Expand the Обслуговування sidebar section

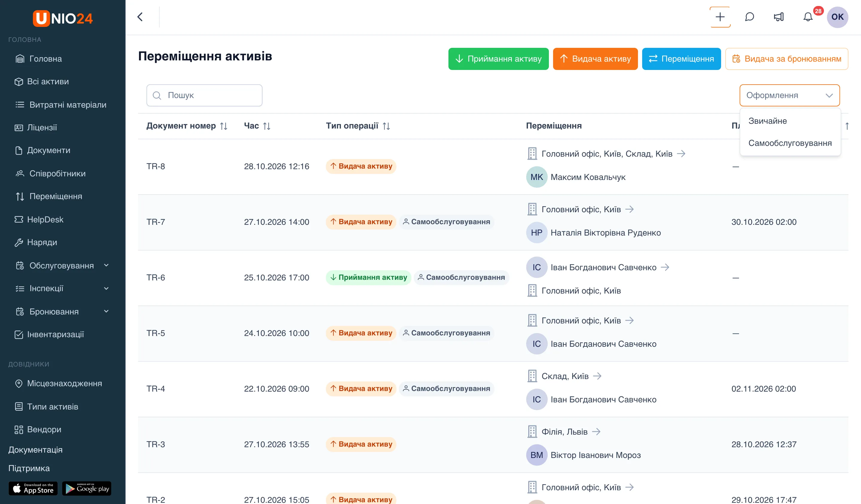point(106,265)
